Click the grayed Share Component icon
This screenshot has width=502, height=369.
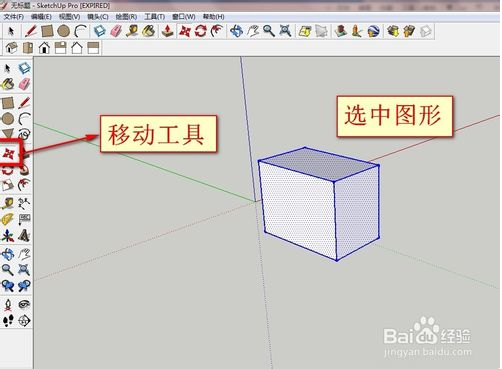pyautogui.click(x=426, y=31)
